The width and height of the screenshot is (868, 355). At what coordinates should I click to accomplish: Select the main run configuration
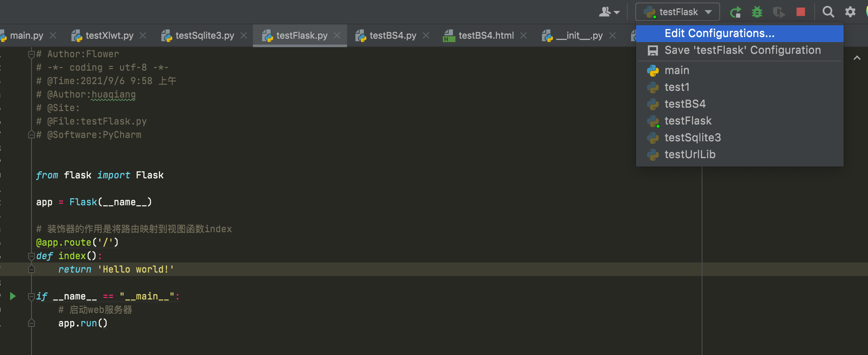click(x=740, y=70)
